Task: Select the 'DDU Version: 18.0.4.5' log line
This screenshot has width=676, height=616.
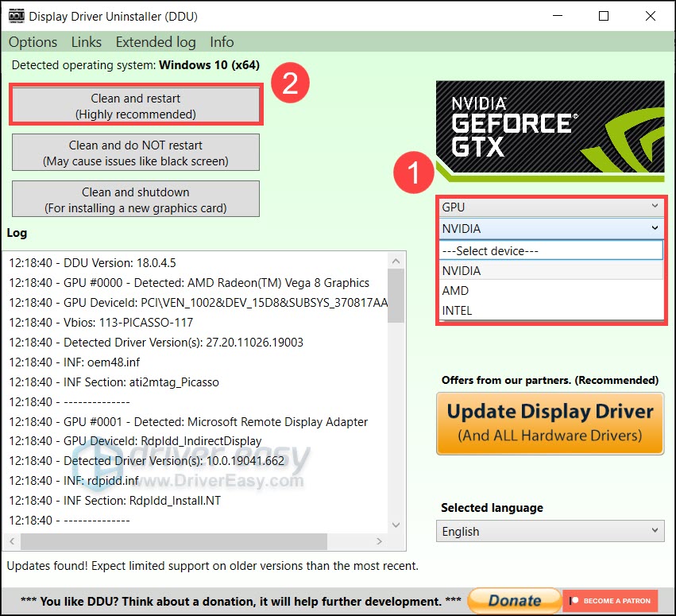Action: (x=92, y=263)
